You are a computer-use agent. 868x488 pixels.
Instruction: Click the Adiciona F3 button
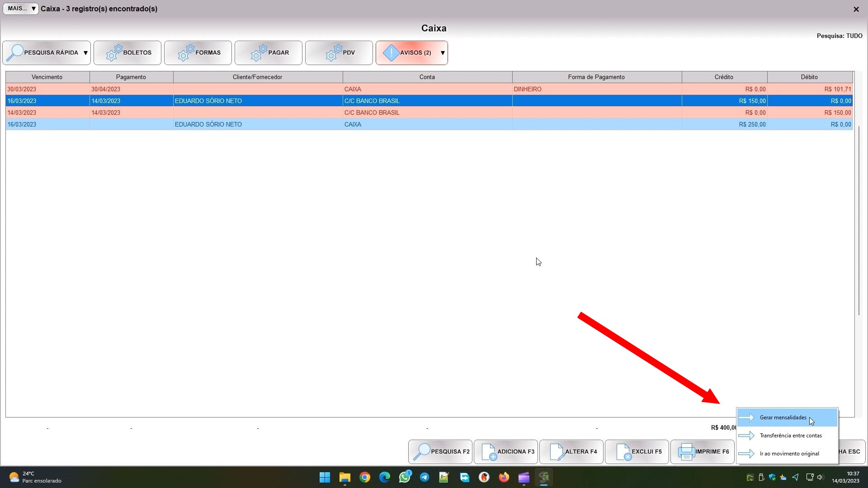(506, 451)
